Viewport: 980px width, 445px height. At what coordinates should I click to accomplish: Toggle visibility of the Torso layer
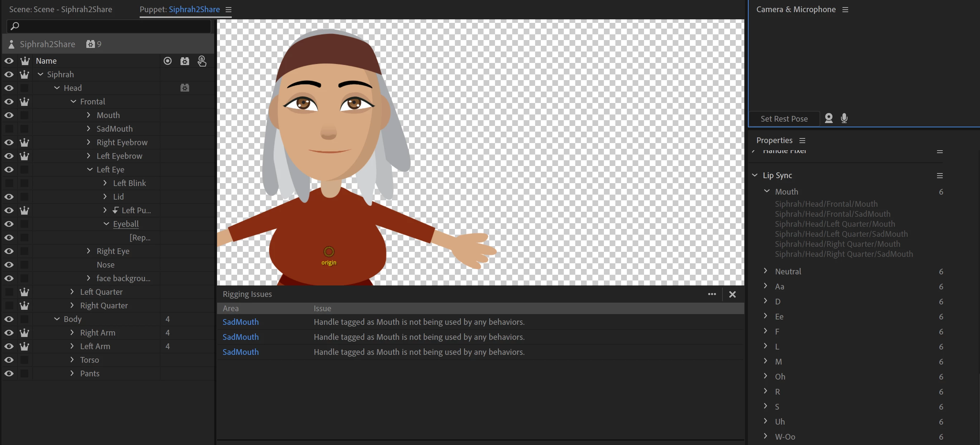[9, 360]
